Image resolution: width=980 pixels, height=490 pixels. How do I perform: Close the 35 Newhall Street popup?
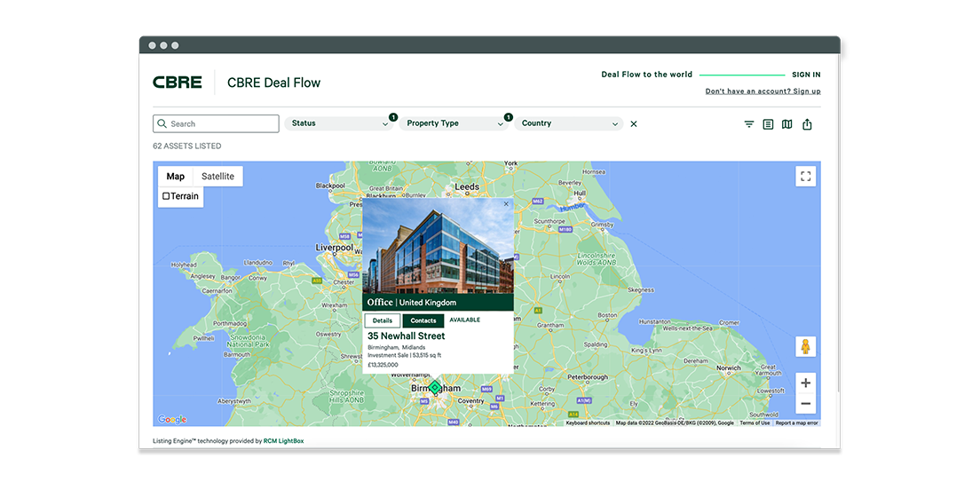coord(506,204)
